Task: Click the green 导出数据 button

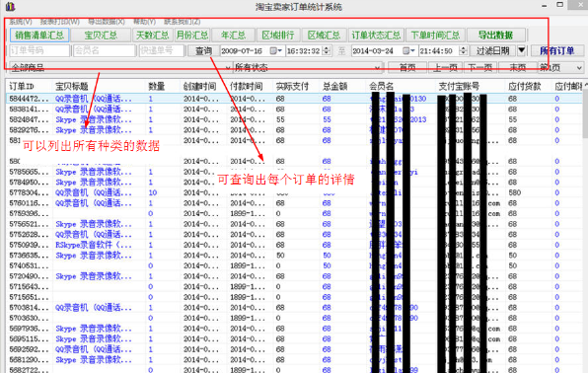Action: pos(495,36)
